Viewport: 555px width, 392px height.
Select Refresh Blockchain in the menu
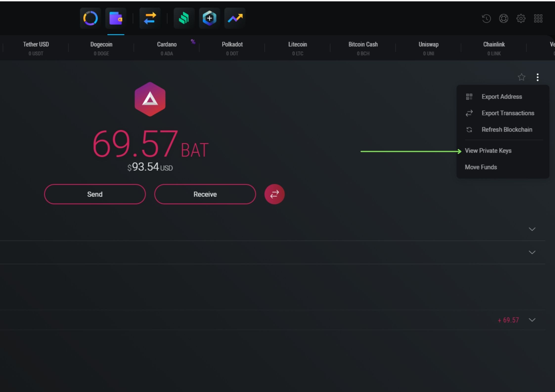503,130
